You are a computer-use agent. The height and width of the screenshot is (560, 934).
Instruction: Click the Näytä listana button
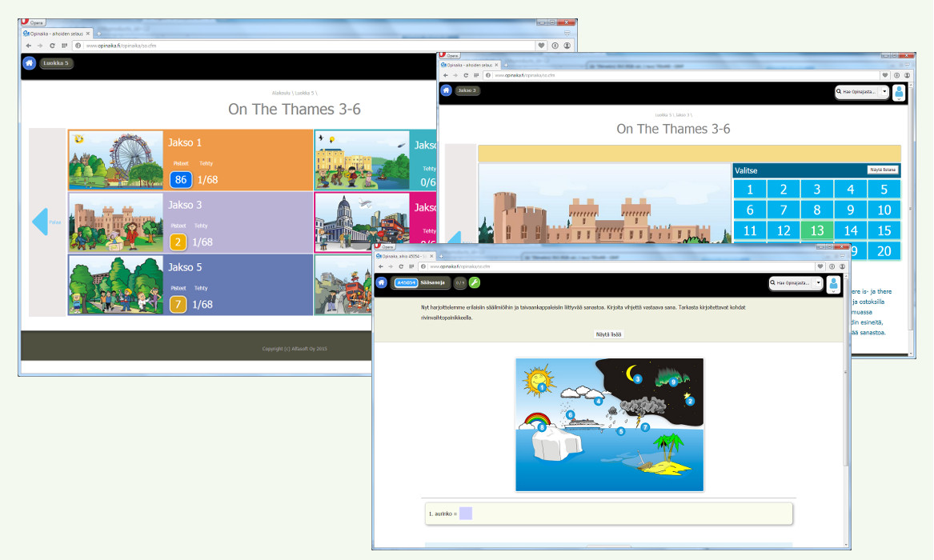(x=882, y=170)
